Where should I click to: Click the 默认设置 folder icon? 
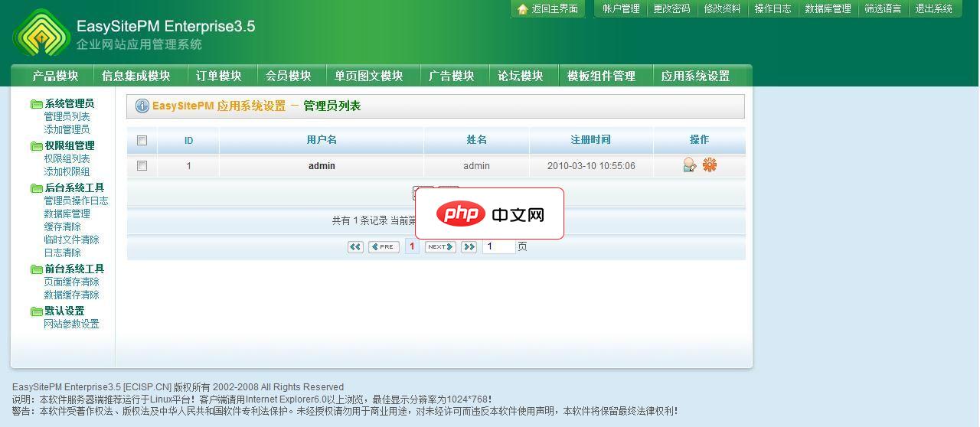coord(36,311)
